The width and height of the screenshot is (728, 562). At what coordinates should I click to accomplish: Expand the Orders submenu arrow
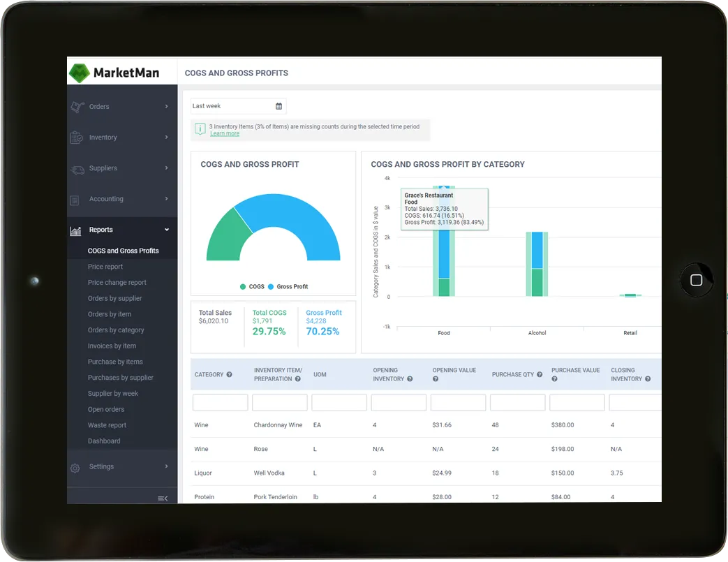coord(166,107)
